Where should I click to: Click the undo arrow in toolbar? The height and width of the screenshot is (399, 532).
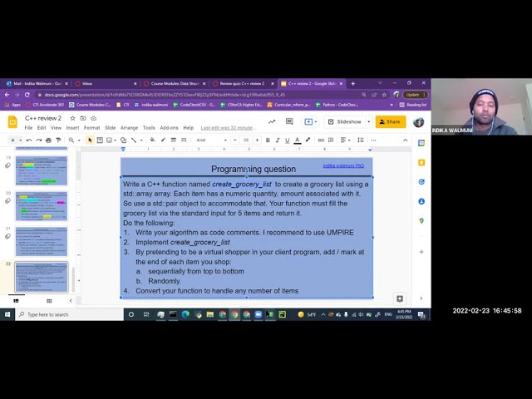click(x=29, y=140)
